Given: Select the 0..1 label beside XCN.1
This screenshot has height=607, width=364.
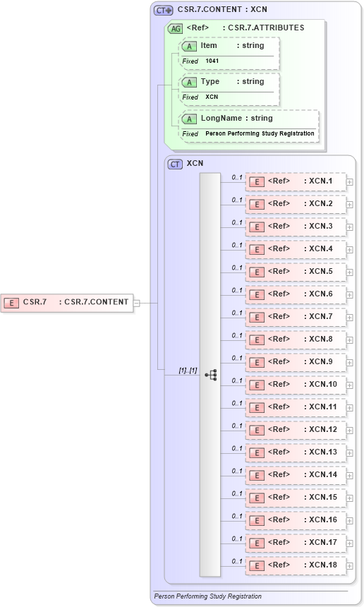Looking at the screenshot, I should 237,177.
